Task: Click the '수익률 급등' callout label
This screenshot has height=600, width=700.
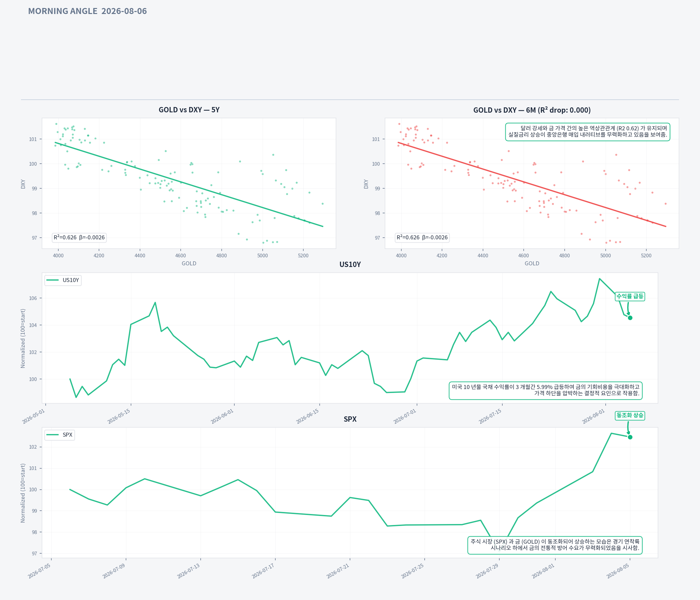Action: (630, 296)
